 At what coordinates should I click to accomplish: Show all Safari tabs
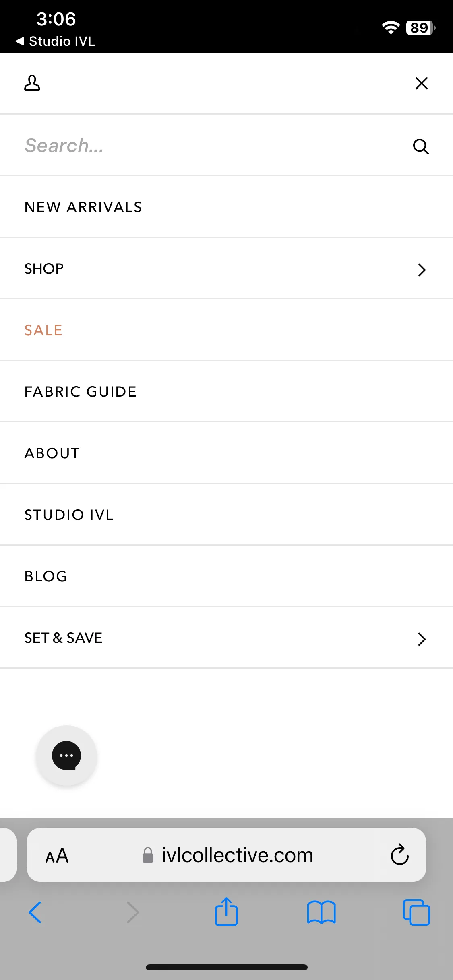tap(416, 912)
